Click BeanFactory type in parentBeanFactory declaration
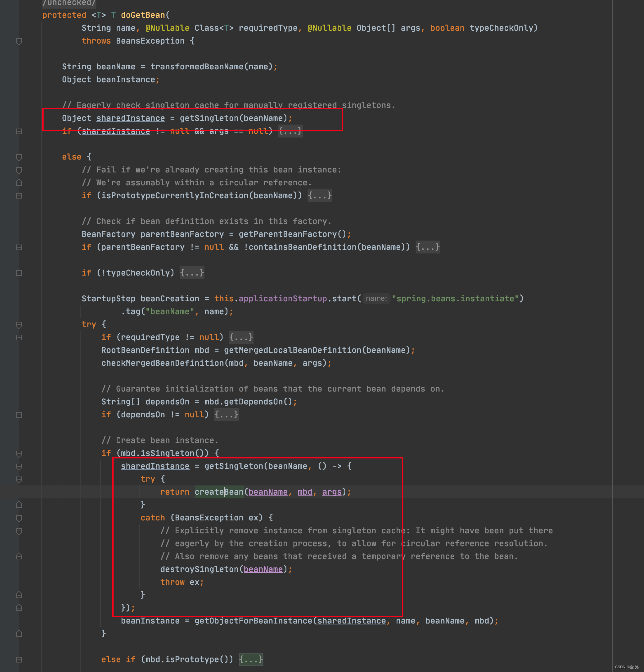Screen dimensions: 644x672 click(x=109, y=234)
